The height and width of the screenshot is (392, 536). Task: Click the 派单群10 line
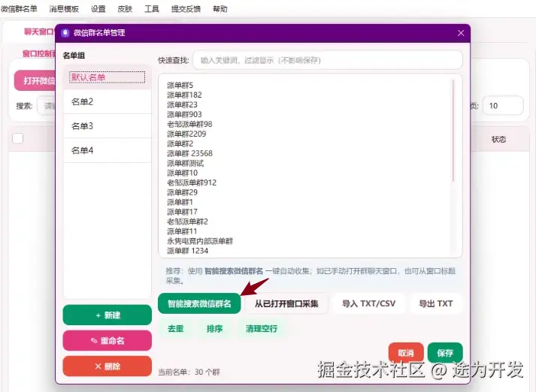click(x=182, y=173)
